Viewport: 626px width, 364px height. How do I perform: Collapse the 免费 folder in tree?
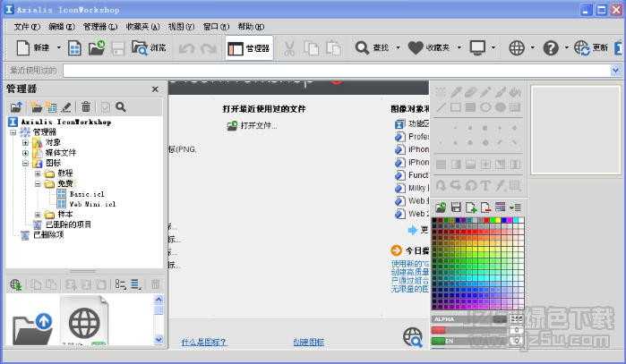(x=38, y=184)
